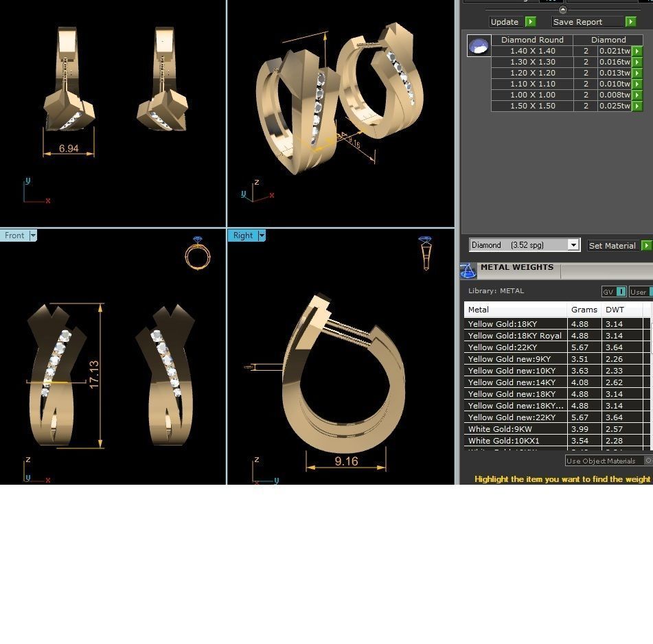Click green arrow on 1.20 X 1.20 row
653x644 pixels.
point(637,73)
